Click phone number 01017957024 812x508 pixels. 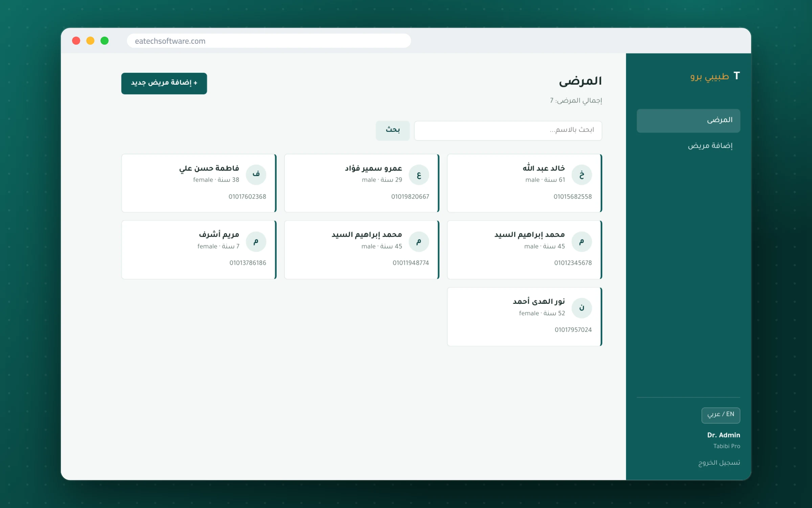[573, 330]
